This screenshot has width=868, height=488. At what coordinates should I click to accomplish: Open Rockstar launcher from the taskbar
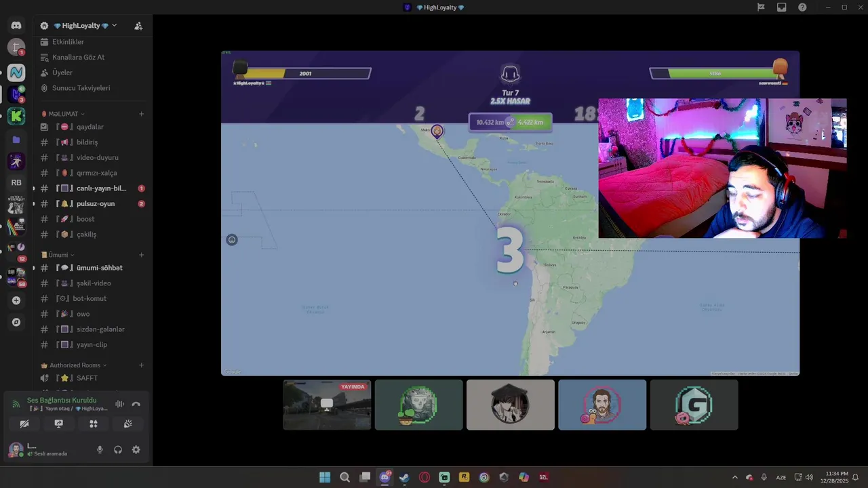coord(464,477)
